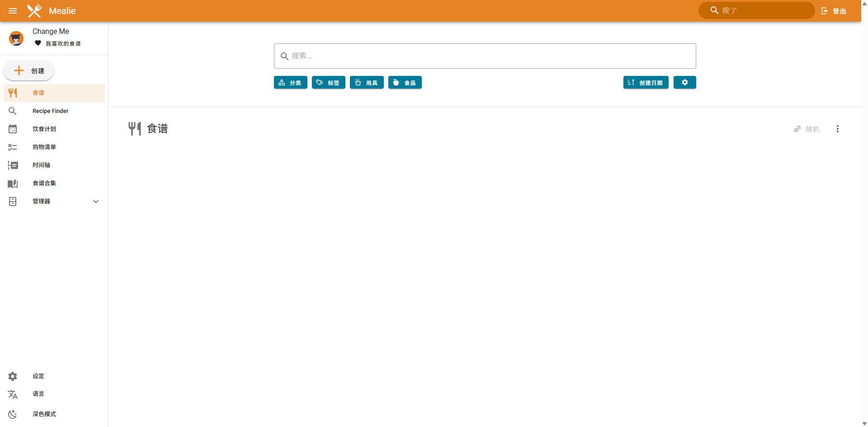868x427 pixels.
Task: Click the Recipe Finder magnifier icon
Action: (x=13, y=111)
